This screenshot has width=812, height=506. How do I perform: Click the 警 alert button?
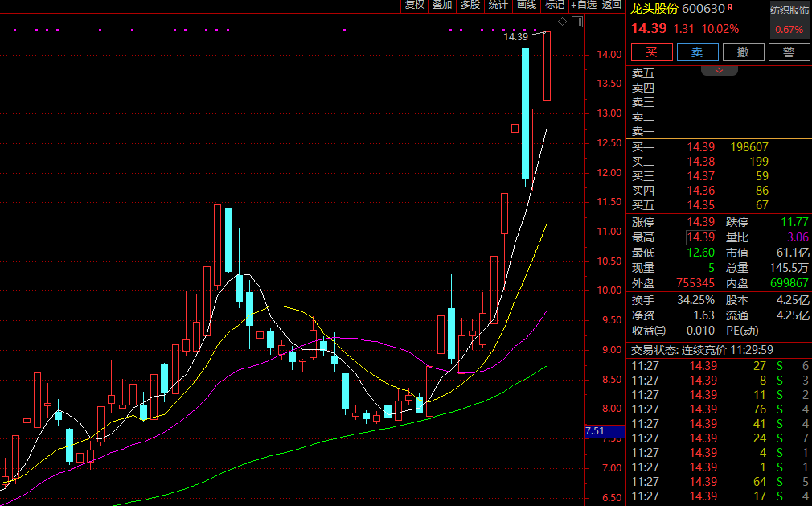pos(789,52)
